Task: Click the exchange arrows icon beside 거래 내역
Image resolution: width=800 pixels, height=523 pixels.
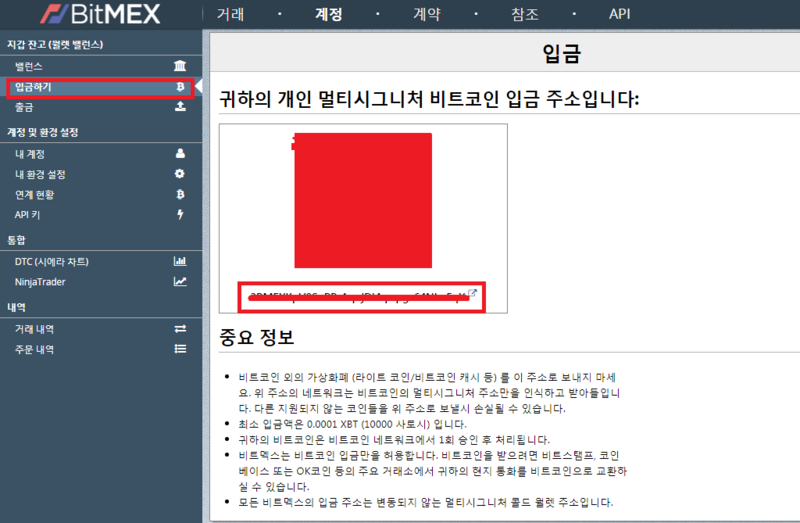Action: click(180, 329)
